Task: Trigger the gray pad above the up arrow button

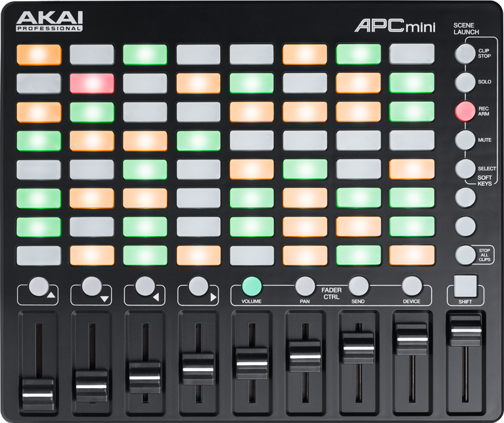Action: 39,256
